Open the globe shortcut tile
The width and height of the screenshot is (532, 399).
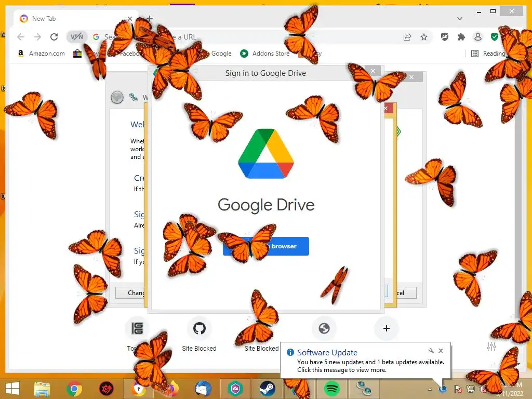tap(324, 328)
